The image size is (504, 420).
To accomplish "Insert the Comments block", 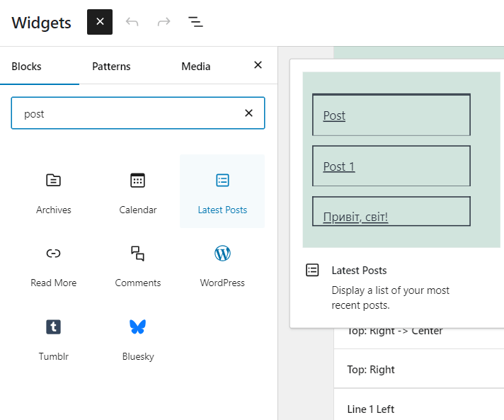I will (x=138, y=265).
